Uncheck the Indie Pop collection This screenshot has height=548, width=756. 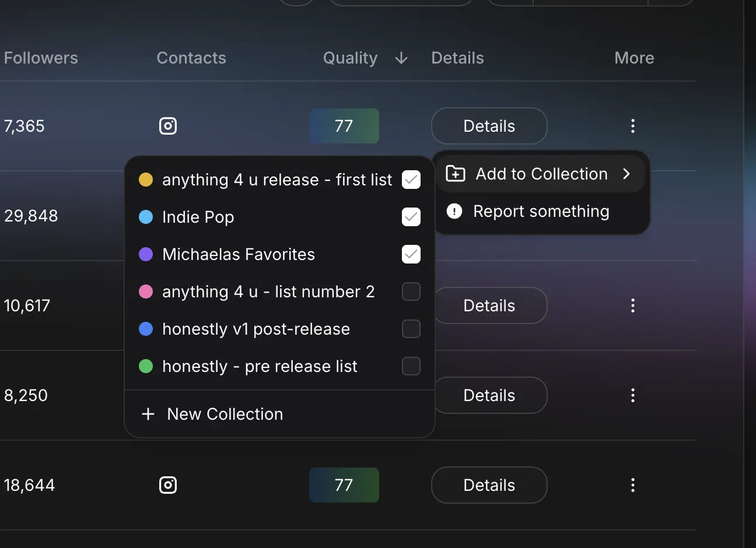tap(411, 217)
